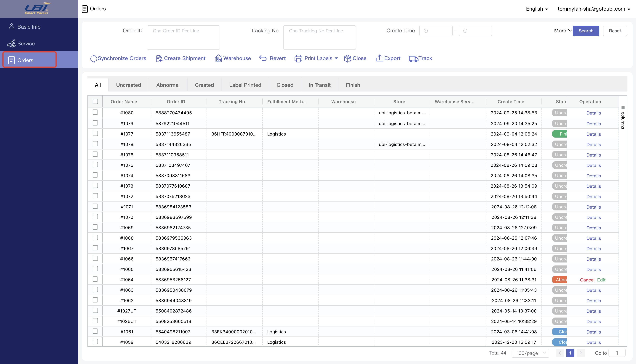Click the Create Shipment document icon
The width and height of the screenshot is (636, 364).
159,59
